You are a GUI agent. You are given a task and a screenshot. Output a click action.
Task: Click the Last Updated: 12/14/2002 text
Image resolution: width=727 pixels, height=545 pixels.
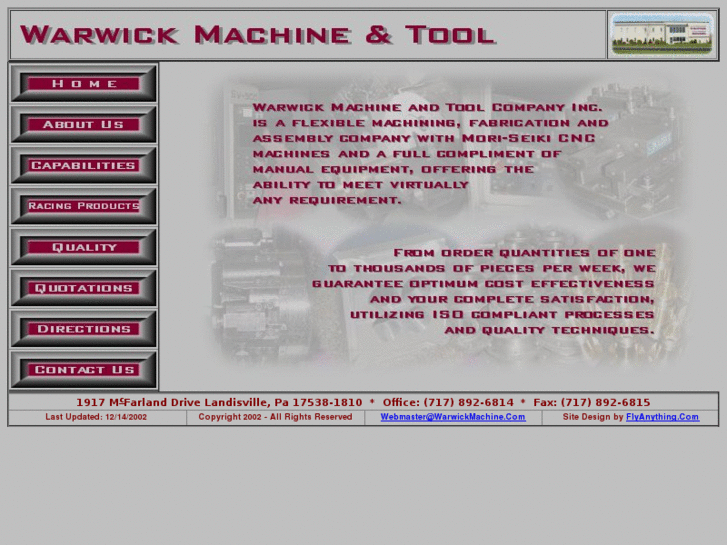(x=96, y=417)
